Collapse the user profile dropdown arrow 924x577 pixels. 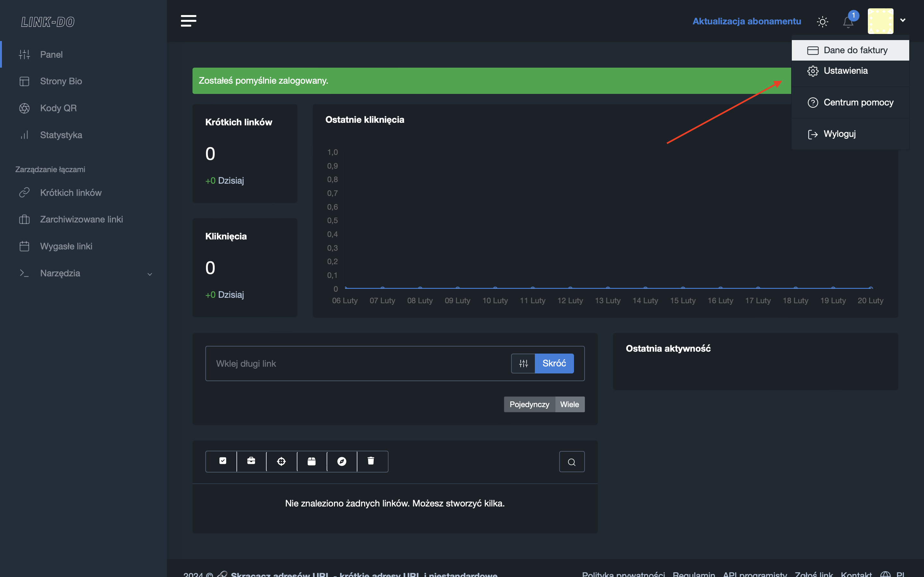click(903, 20)
